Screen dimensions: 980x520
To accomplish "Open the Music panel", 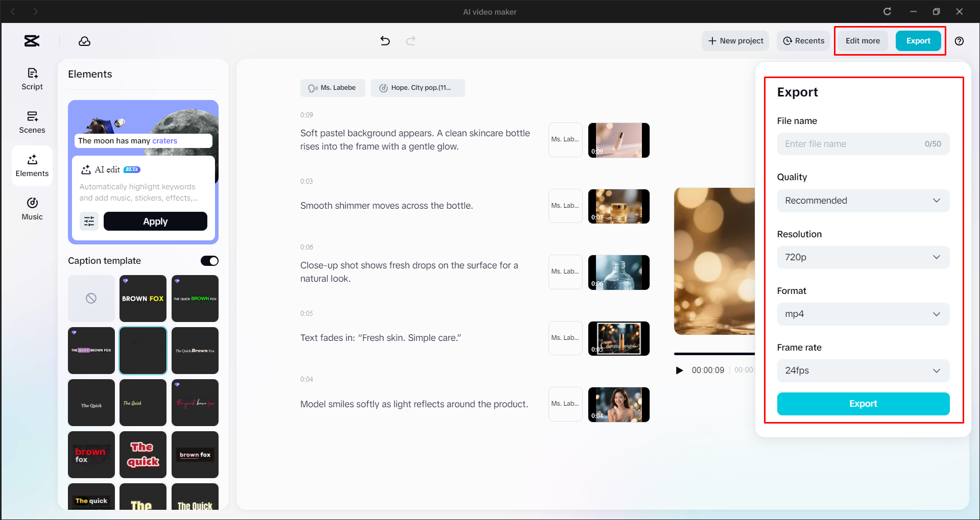I will coord(32,208).
